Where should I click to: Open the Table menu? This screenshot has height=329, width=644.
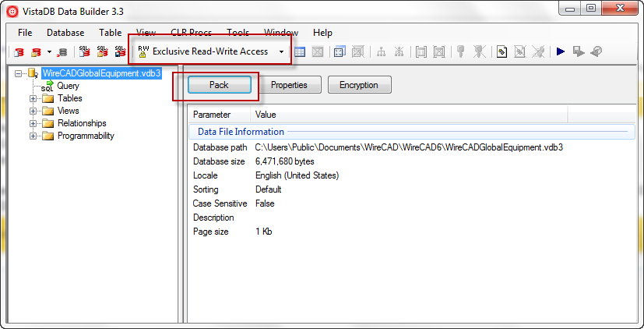[x=110, y=33]
